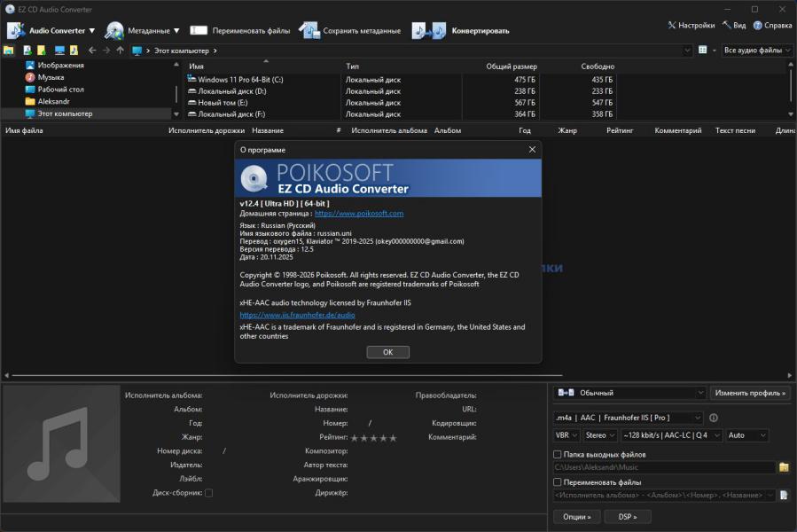The width and height of the screenshot is (797, 532).
Task: Click the info icon beside codec dropdown
Action: (x=714, y=418)
